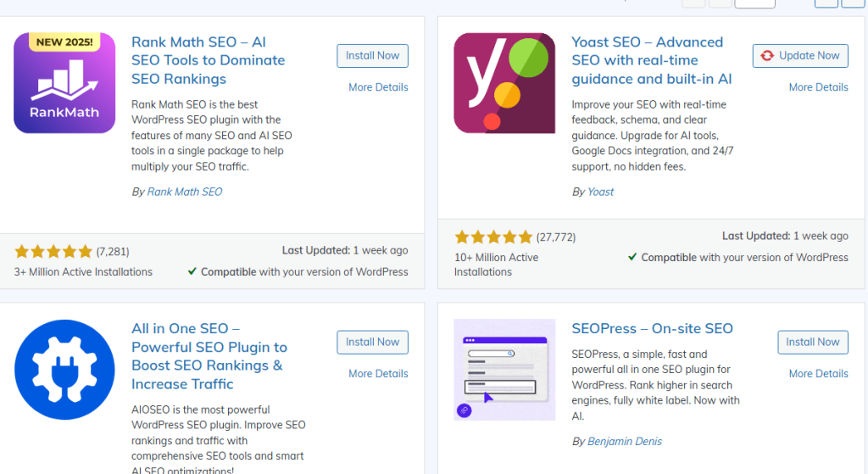This screenshot has width=868, height=474.
Task: Open More Details for Yoast SEO
Action: [x=818, y=87]
